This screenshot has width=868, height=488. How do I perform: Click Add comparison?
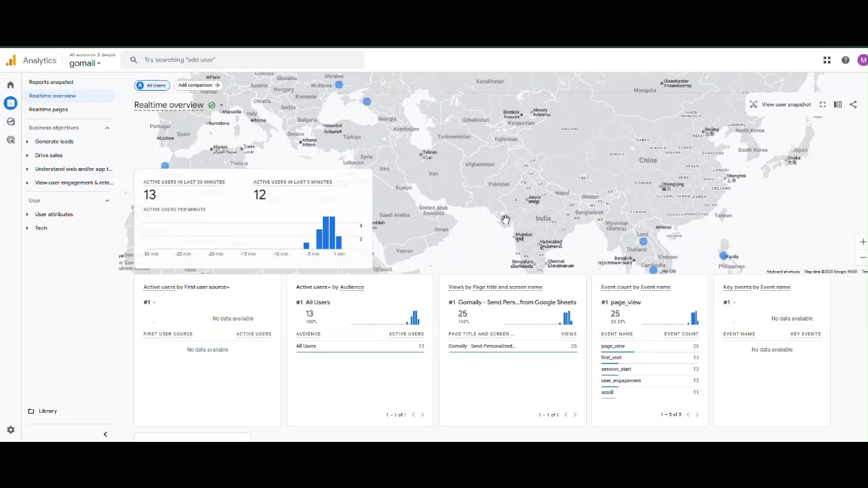coord(199,85)
